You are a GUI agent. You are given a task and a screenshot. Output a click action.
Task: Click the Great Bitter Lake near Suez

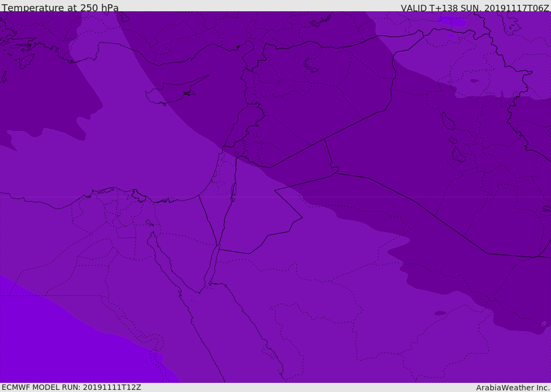(150, 223)
